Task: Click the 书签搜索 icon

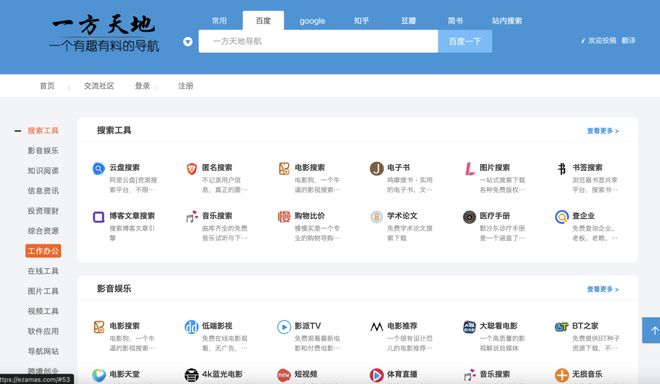Action: tap(562, 169)
